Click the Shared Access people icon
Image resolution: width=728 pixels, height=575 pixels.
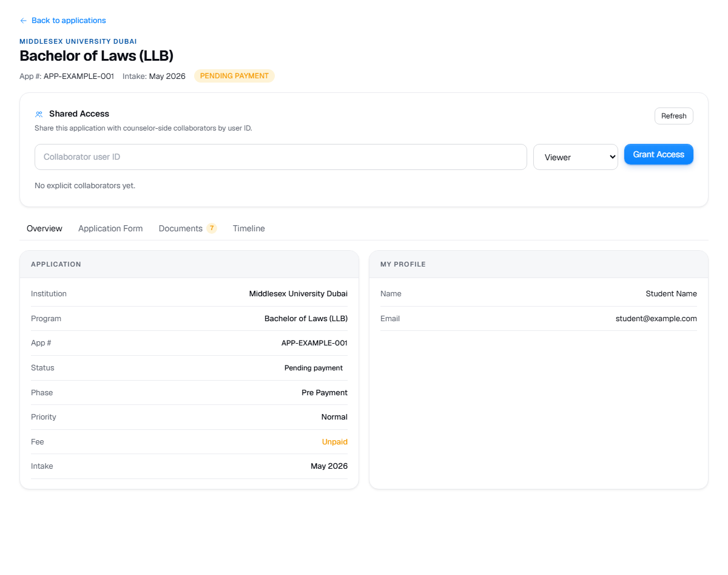39,114
